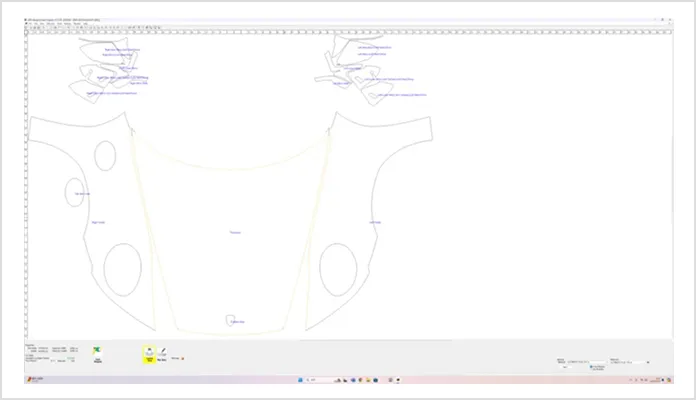
Task: Click the small emblem piece at center bottom
Action: point(232,317)
